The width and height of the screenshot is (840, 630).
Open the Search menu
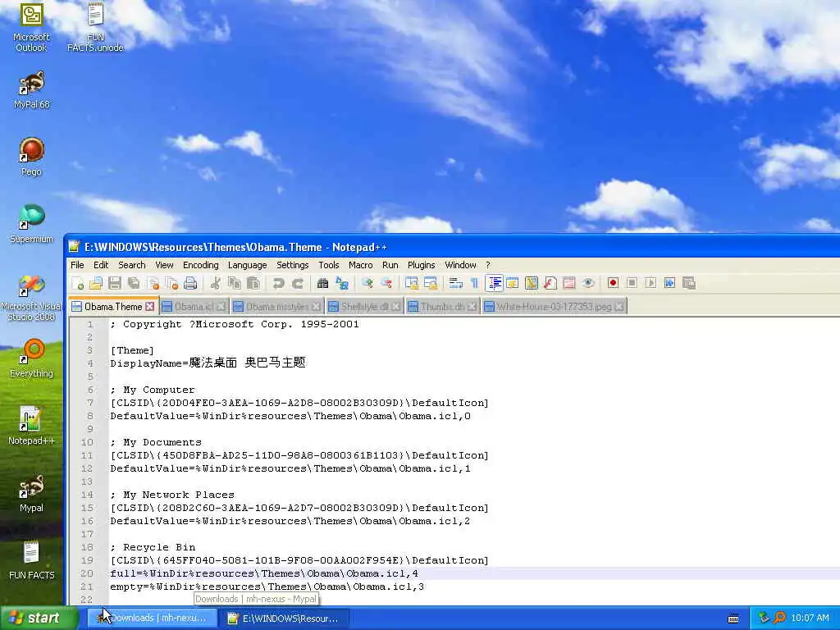tap(132, 265)
